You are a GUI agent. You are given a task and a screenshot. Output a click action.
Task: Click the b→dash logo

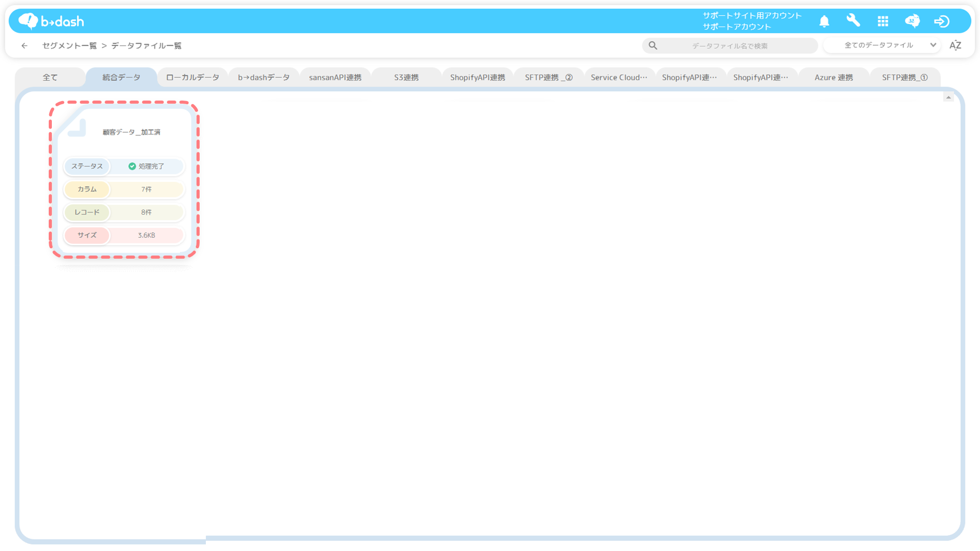(x=51, y=21)
